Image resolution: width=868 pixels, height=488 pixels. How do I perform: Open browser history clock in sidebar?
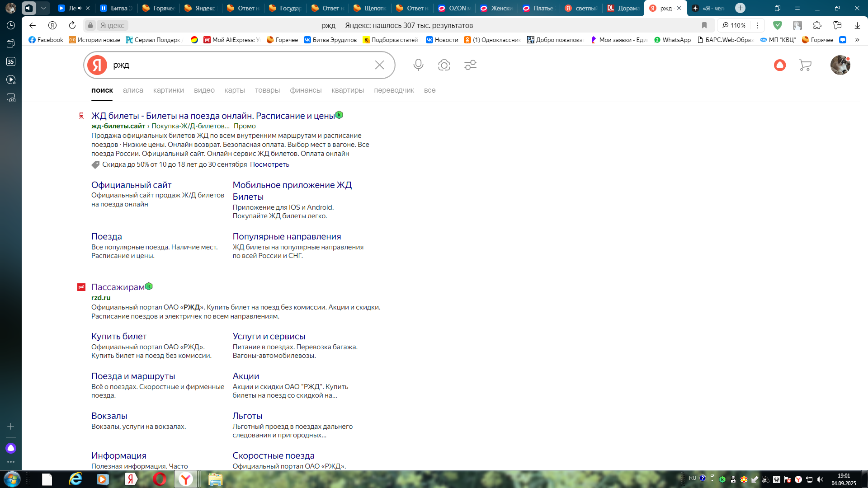(x=11, y=25)
